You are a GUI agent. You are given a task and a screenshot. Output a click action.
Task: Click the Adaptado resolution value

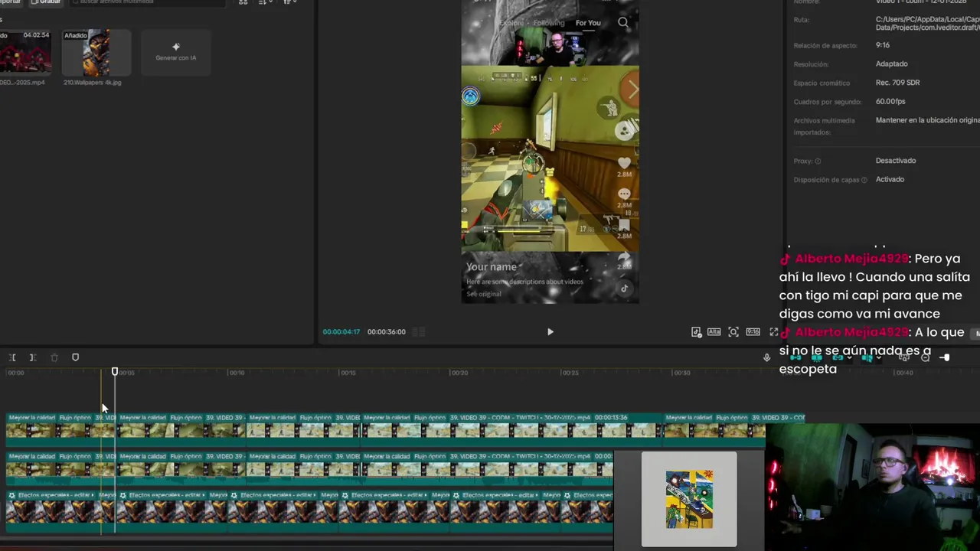tap(892, 64)
